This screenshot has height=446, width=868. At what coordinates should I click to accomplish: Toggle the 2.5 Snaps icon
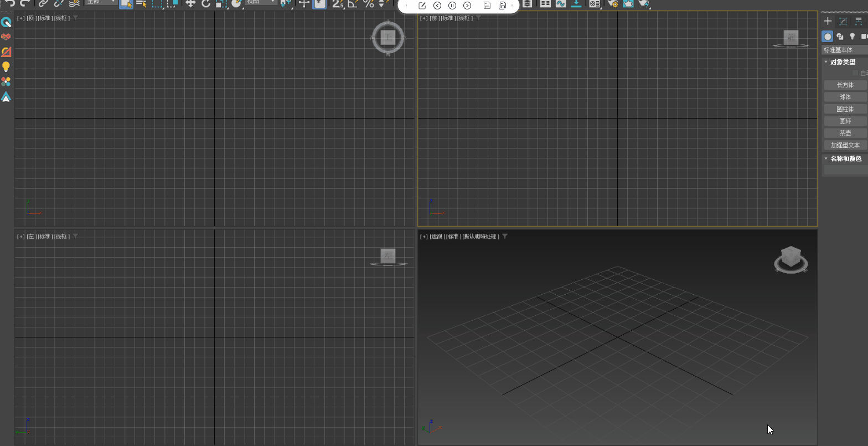[x=337, y=3]
